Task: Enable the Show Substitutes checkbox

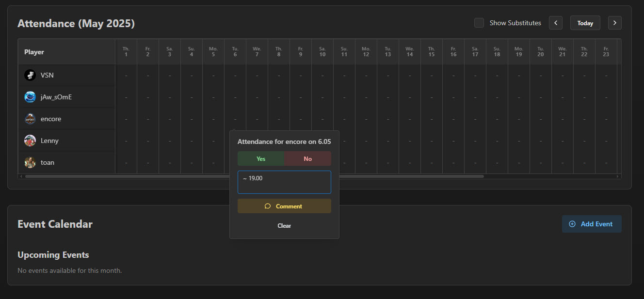Action: 479,23
